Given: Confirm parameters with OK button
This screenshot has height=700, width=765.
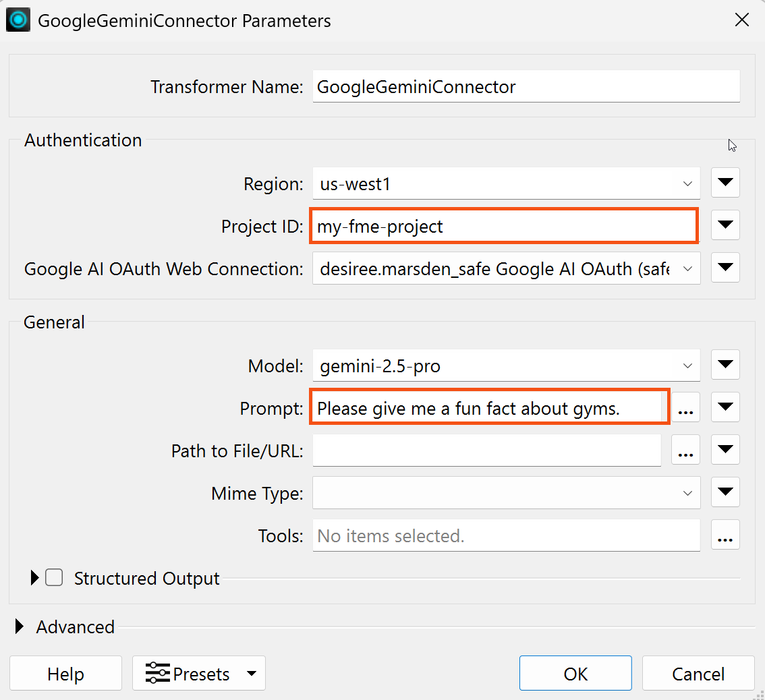Looking at the screenshot, I should pos(575,673).
